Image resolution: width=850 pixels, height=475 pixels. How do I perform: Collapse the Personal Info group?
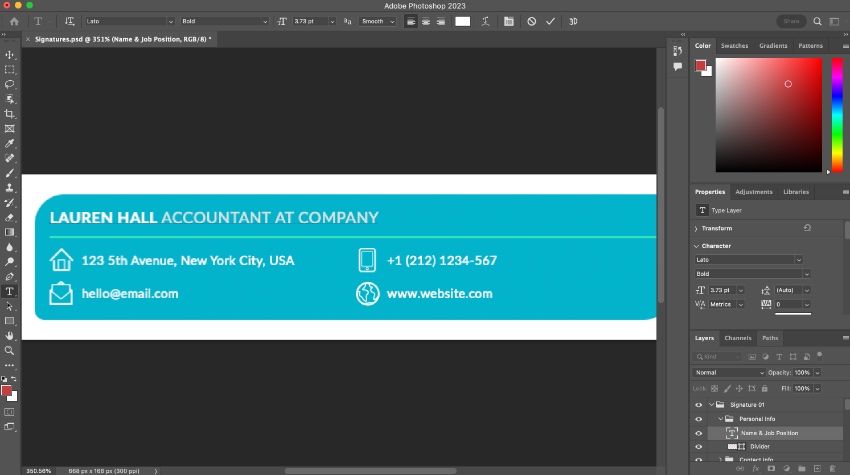(720, 419)
